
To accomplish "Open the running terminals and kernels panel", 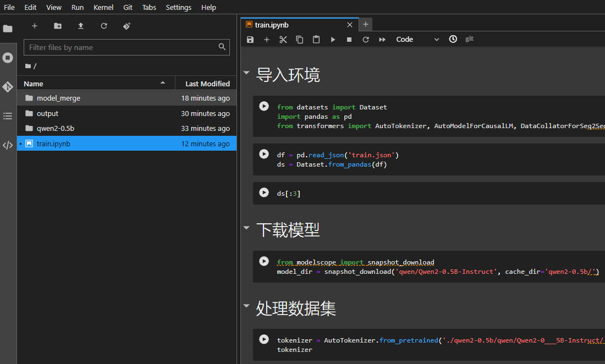I will (8, 58).
